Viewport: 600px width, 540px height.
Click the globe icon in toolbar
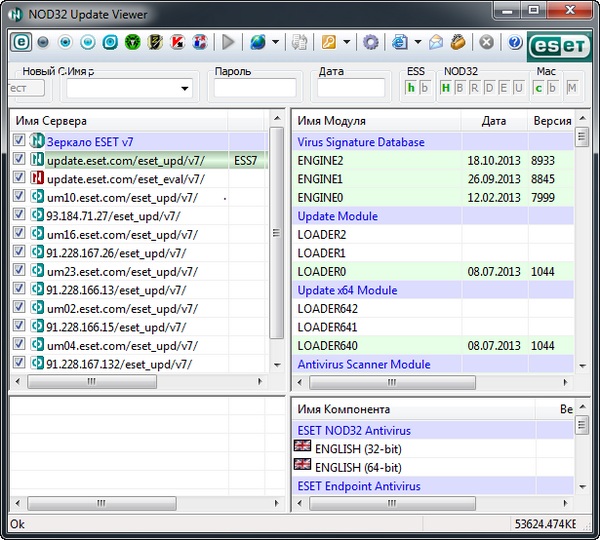(x=258, y=42)
